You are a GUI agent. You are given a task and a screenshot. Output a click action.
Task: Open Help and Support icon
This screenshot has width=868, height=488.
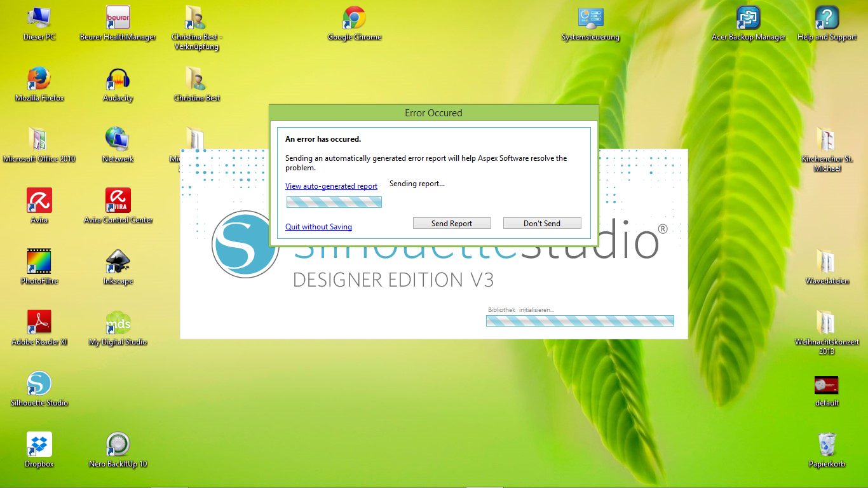click(827, 24)
